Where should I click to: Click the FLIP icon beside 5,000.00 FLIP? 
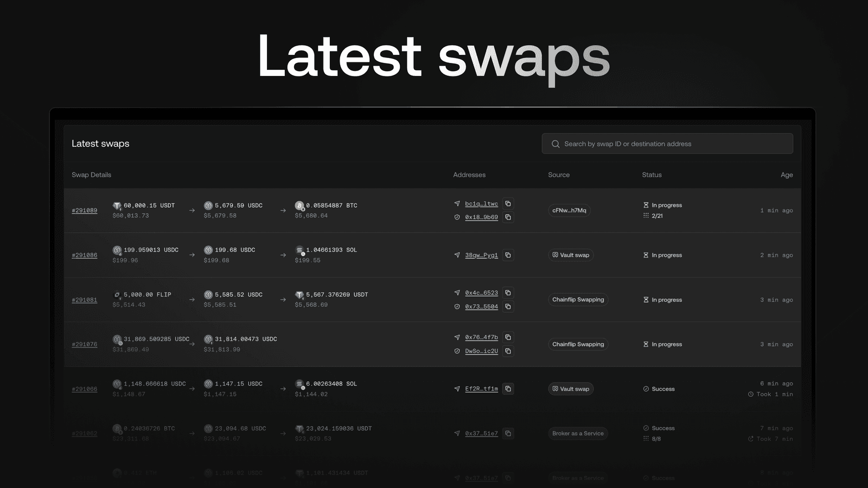click(117, 295)
